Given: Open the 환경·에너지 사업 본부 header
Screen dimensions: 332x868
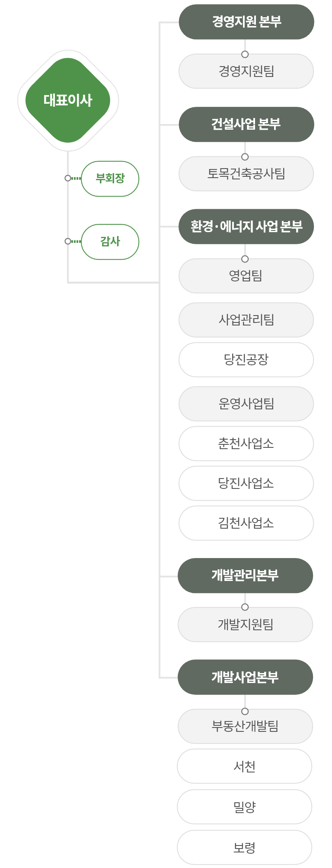Looking at the screenshot, I should pos(246,227).
